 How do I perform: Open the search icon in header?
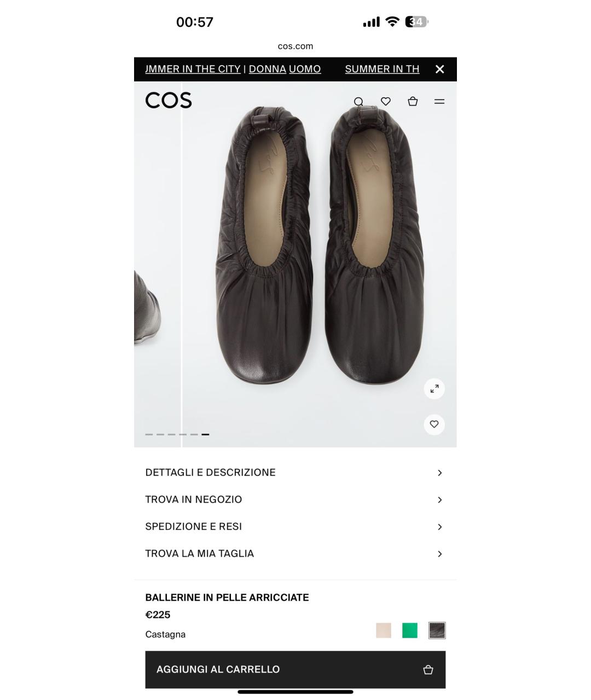(x=358, y=102)
